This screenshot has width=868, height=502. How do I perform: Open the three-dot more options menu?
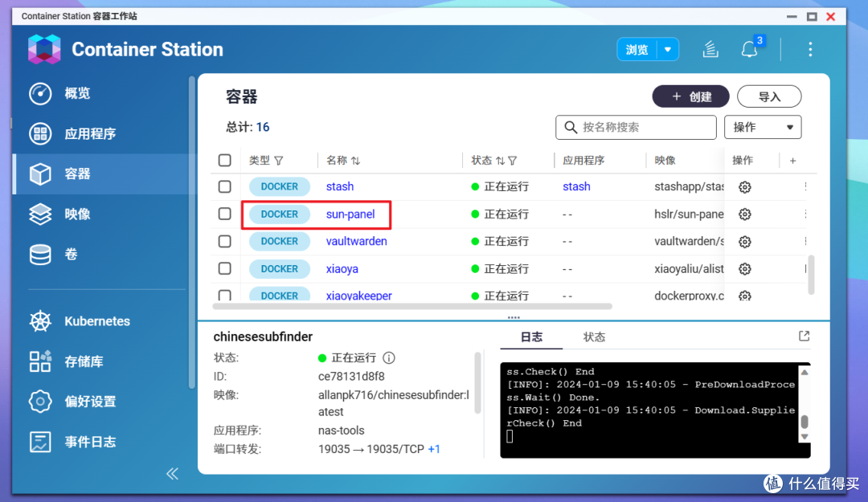tap(810, 49)
